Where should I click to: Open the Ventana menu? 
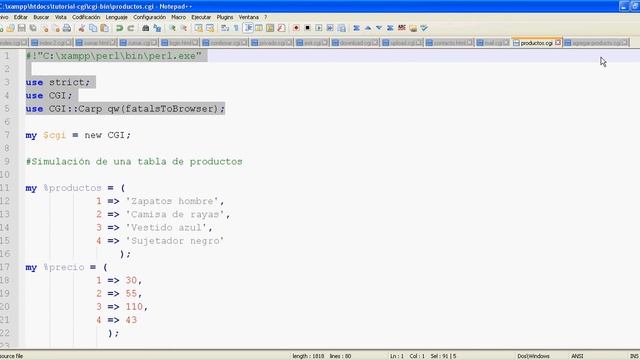[x=249, y=17]
